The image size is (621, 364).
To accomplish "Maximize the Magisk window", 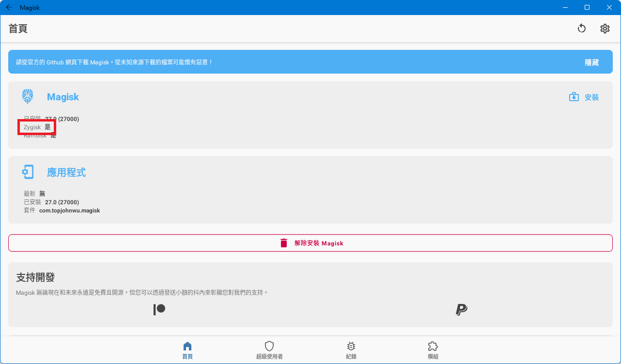I will click(x=587, y=7).
